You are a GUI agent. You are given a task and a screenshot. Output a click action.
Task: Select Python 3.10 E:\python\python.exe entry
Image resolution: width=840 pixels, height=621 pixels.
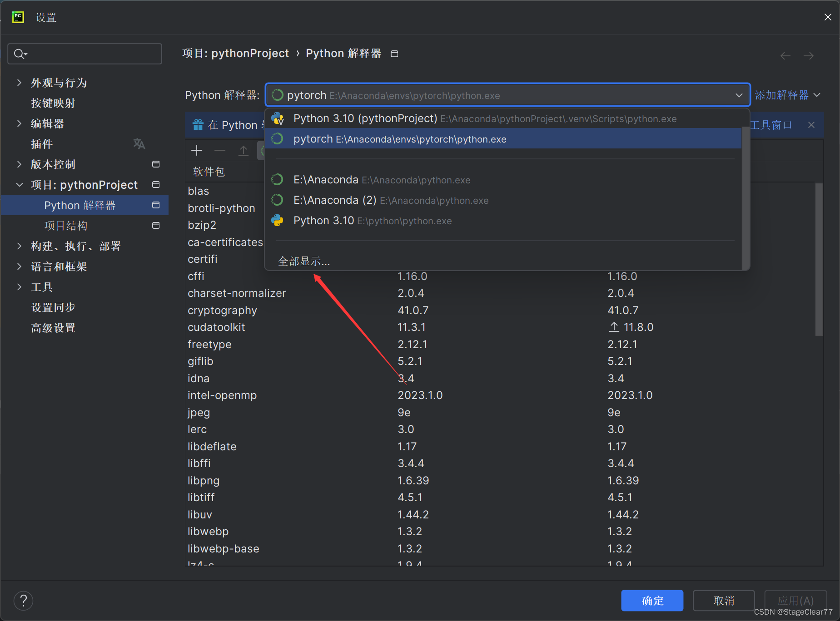coord(503,221)
